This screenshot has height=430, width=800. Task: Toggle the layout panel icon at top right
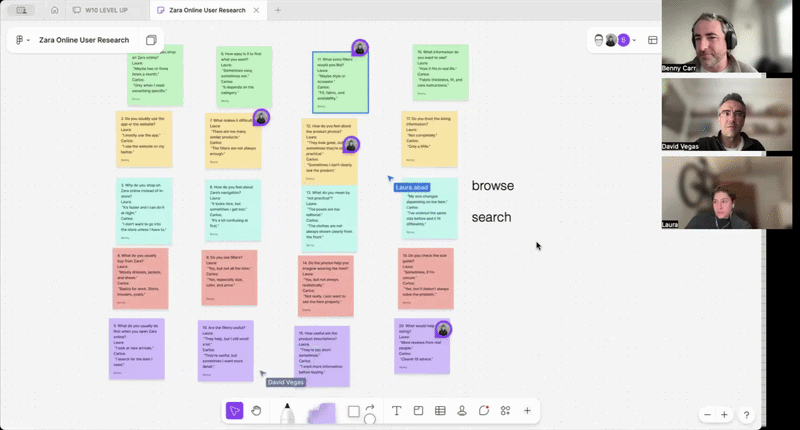[x=653, y=40]
